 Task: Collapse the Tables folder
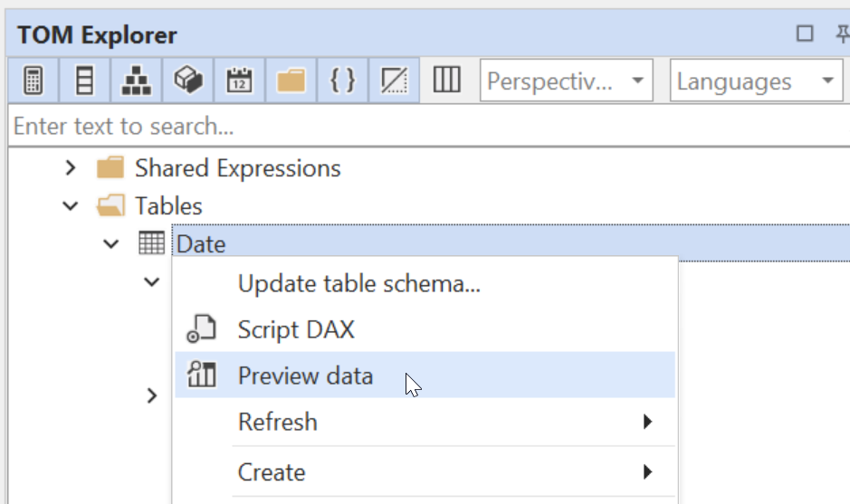[x=71, y=206]
